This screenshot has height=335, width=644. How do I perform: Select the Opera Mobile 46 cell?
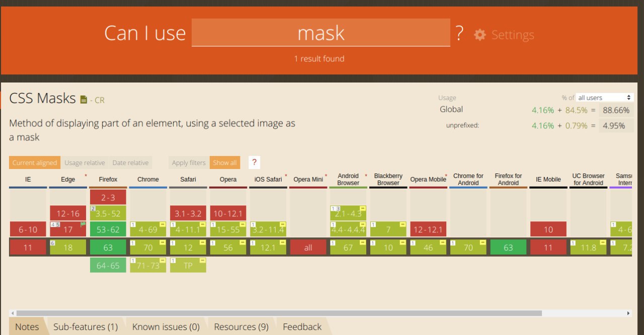point(428,247)
